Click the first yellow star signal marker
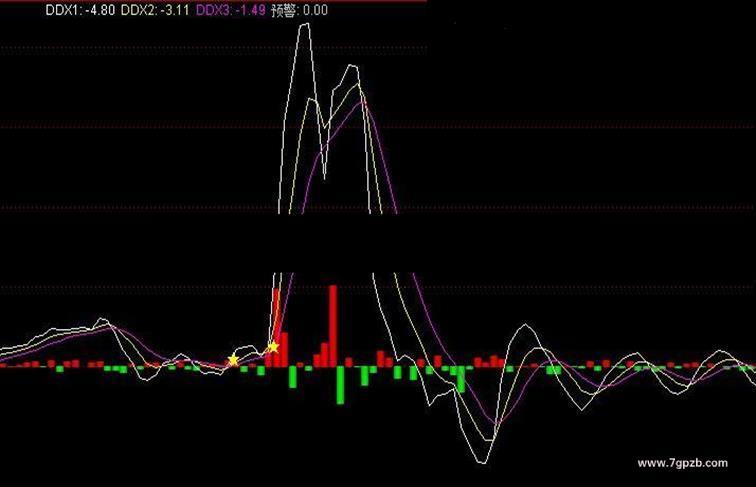 (x=233, y=360)
